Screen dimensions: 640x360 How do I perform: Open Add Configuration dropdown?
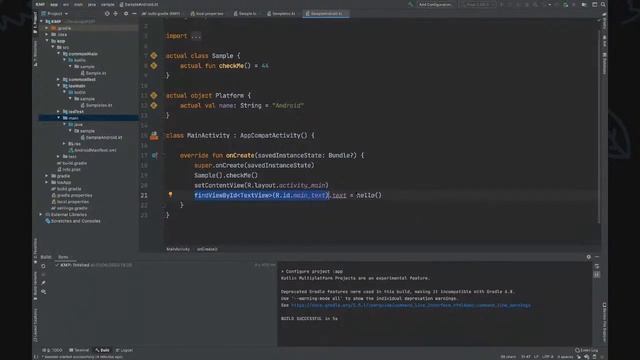[436, 4]
